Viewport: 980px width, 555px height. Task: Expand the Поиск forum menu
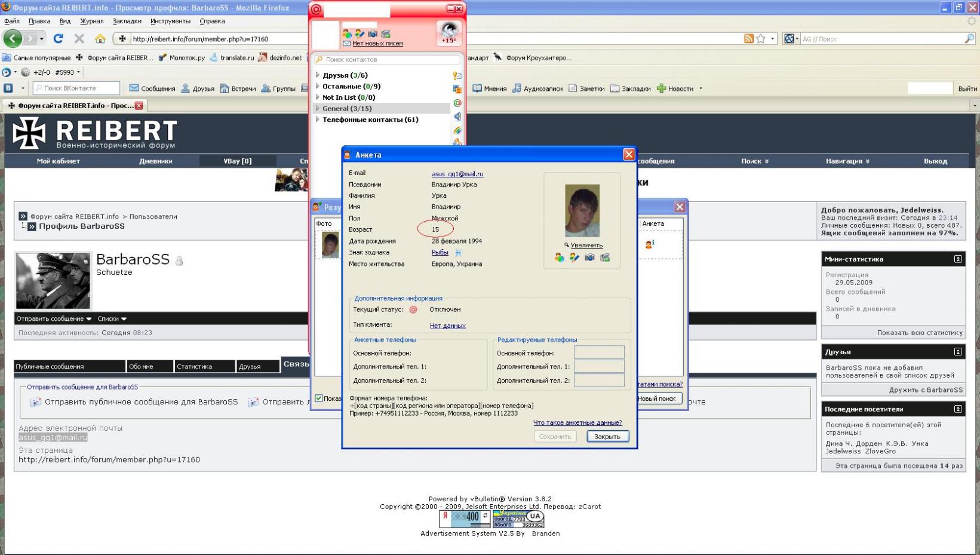pyautogui.click(x=755, y=161)
